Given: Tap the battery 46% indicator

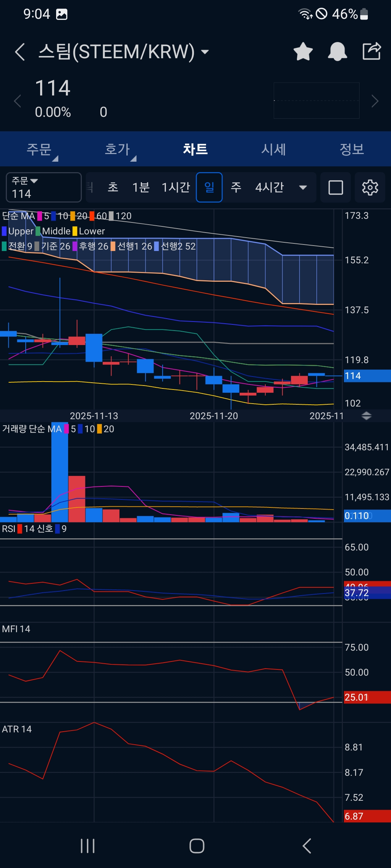Looking at the screenshot, I should click(x=350, y=14).
